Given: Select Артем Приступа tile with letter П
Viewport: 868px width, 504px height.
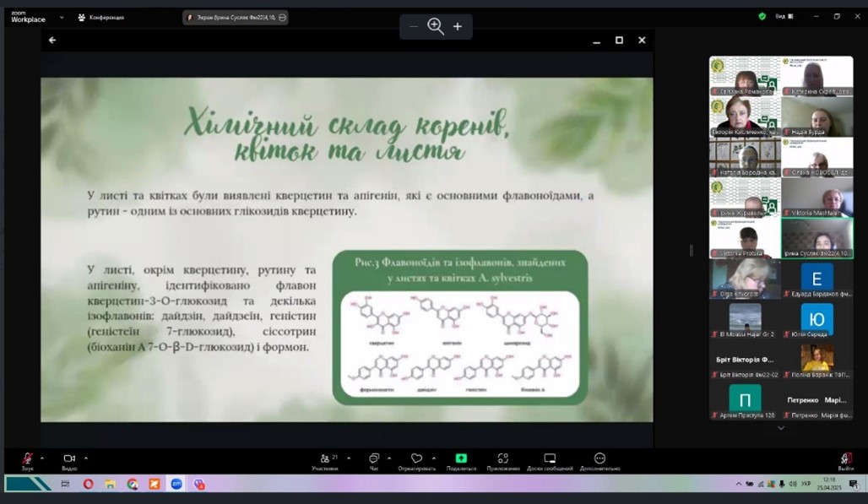Looking at the screenshot, I should [x=745, y=400].
